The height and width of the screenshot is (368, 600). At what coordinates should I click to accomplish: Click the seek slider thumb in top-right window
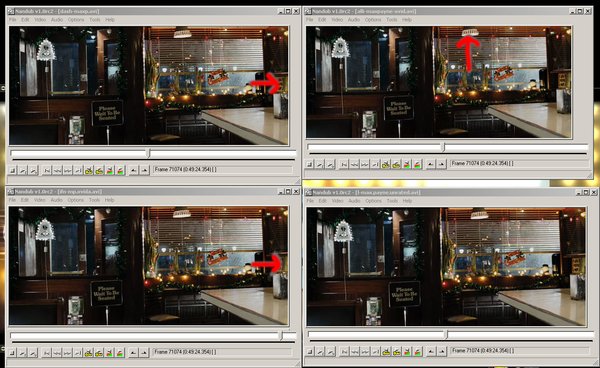(x=444, y=147)
